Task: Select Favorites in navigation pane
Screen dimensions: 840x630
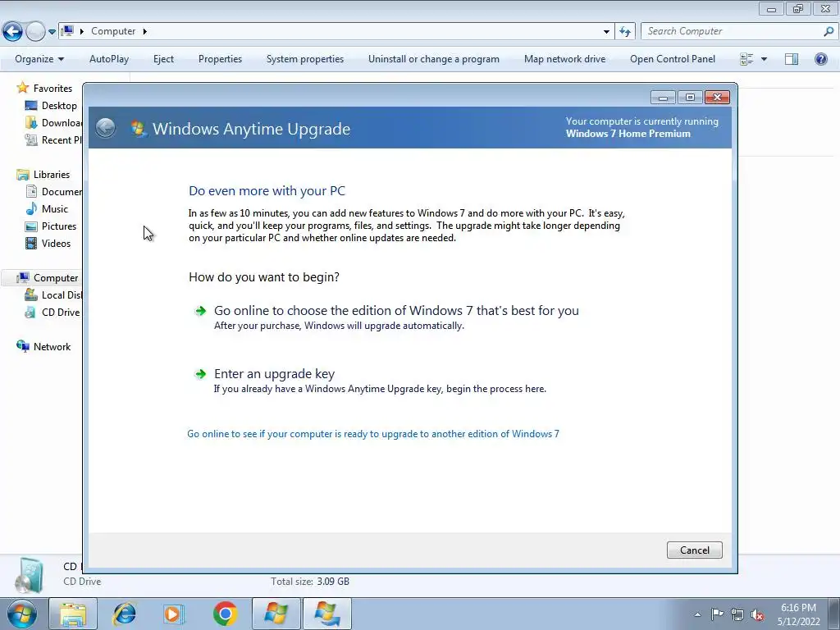Action: [x=52, y=89]
